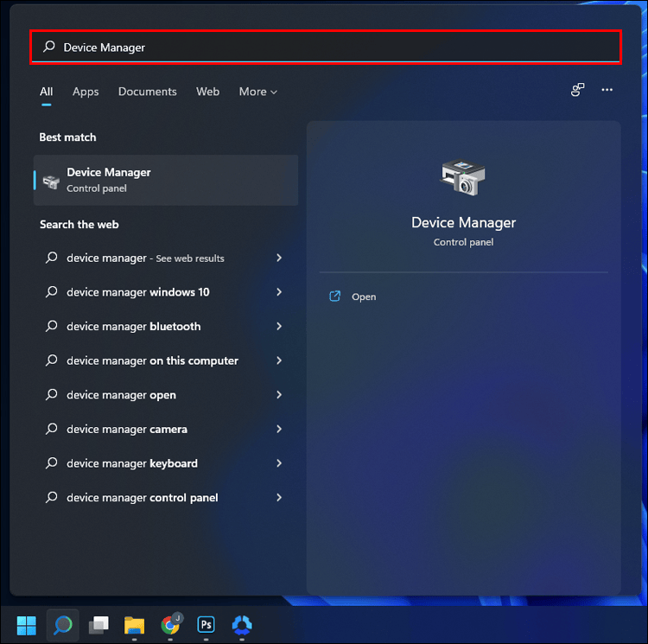
Task: Expand the 'device manager bluetooth' chevron
Action: pos(279,327)
